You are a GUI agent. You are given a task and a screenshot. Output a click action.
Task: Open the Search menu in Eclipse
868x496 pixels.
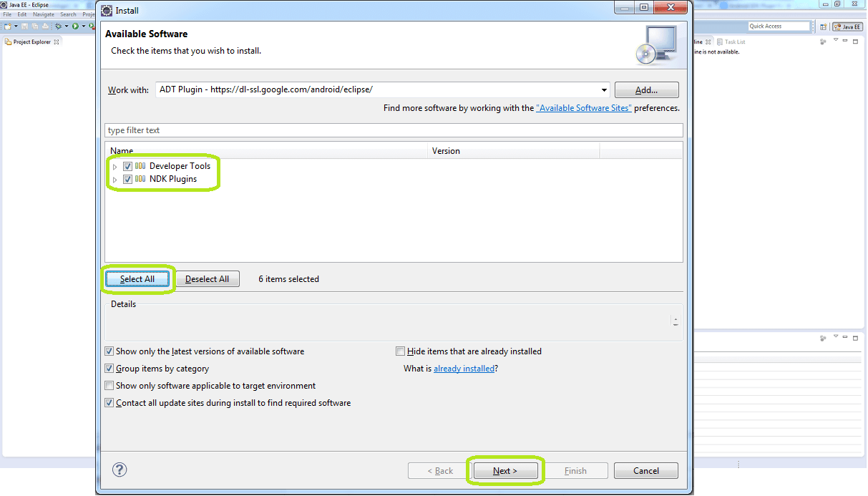tap(68, 14)
